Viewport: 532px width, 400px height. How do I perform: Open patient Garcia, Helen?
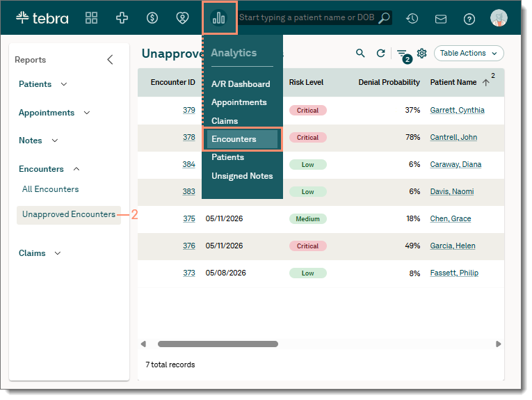(452, 246)
